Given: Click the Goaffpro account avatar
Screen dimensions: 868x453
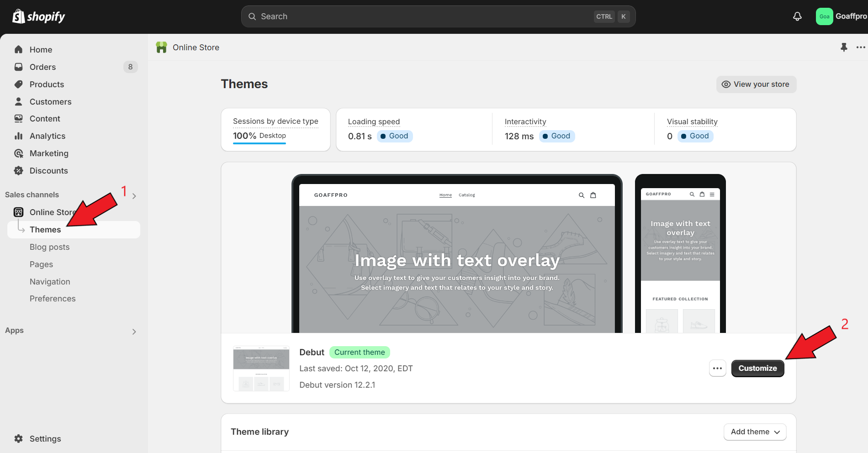Looking at the screenshot, I should tap(824, 16).
